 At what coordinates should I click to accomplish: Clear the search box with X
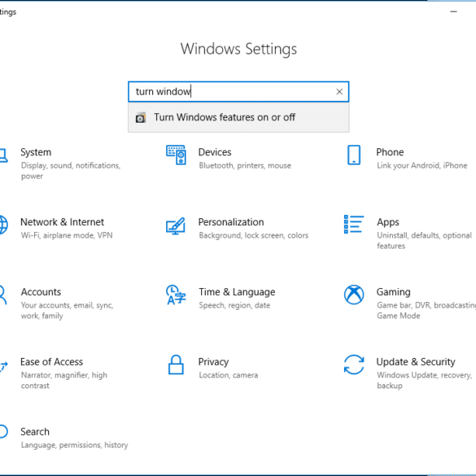pos(339,92)
